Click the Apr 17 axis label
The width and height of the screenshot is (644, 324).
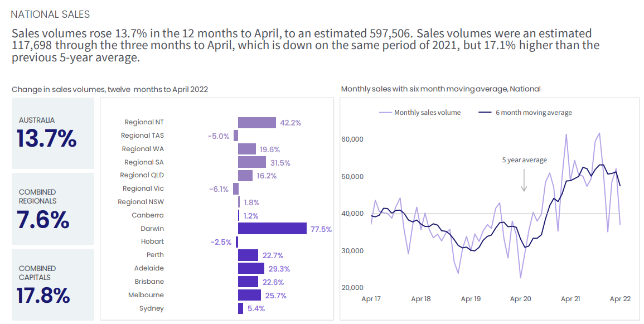(371, 299)
